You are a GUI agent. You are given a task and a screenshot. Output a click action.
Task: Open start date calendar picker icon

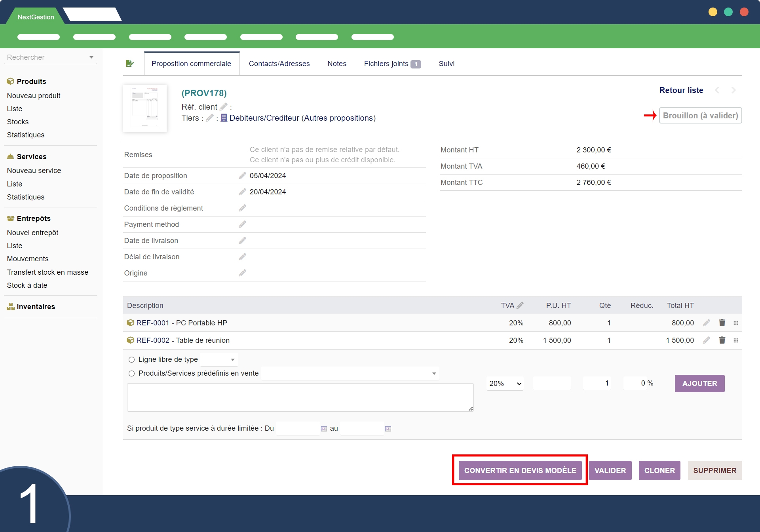[x=324, y=429]
